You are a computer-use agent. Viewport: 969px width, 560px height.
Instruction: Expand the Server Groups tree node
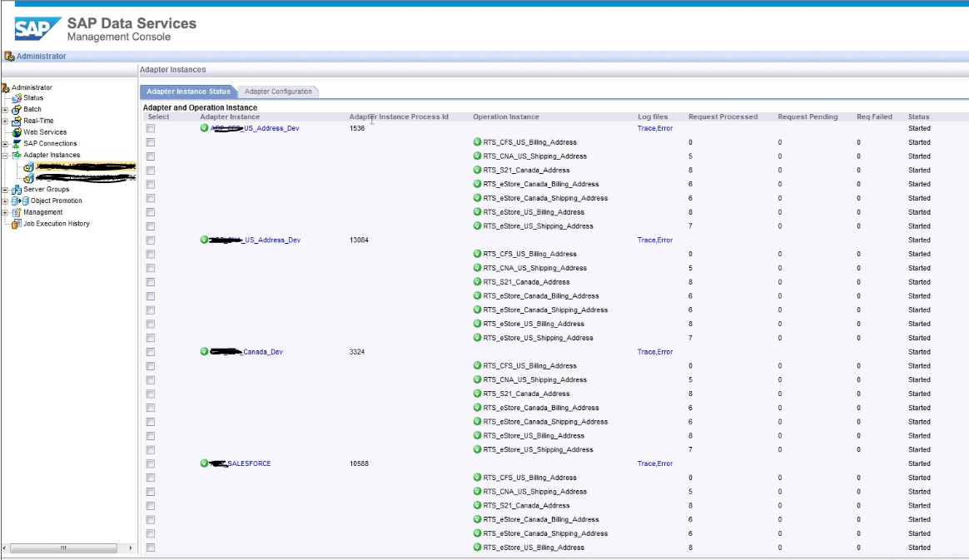pyautogui.click(x=6, y=191)
